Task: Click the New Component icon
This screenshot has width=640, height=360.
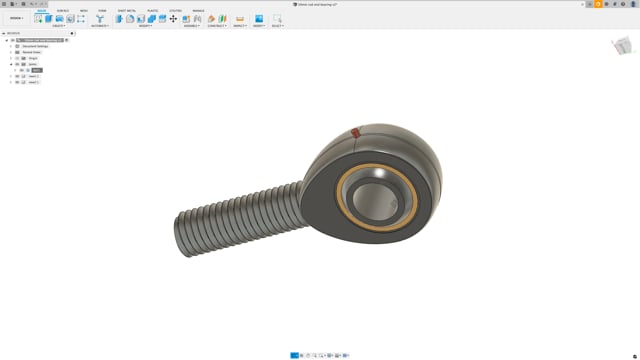Action: [186, 19]
